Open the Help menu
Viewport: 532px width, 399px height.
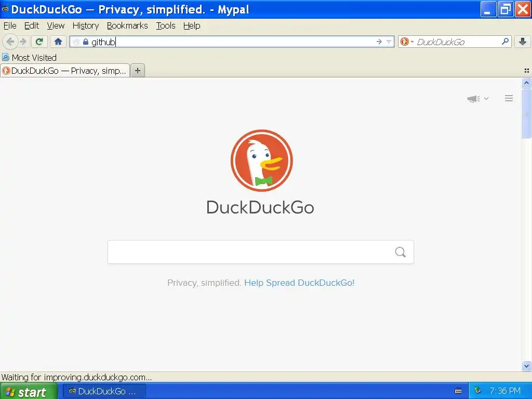coord(192,26)
